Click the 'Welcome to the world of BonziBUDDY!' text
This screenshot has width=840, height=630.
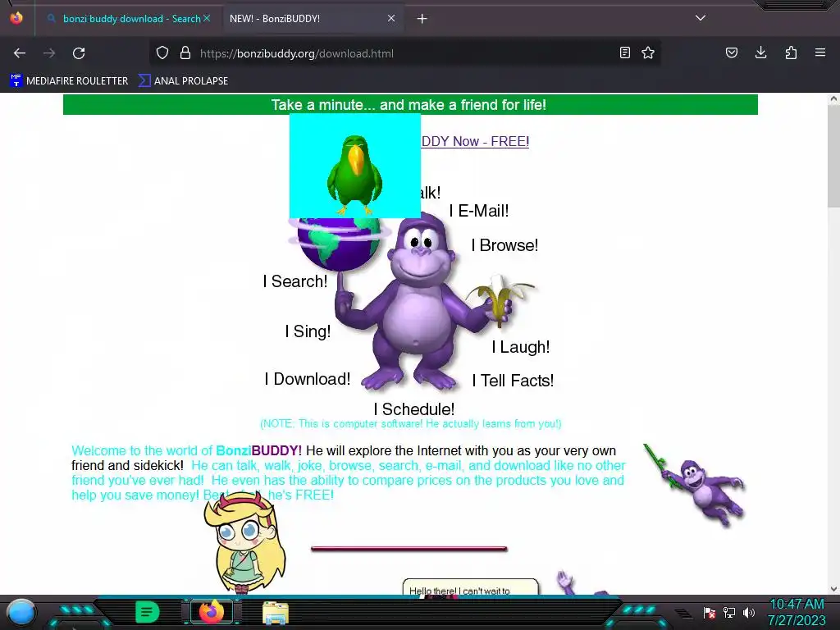(x=186, y=450)
